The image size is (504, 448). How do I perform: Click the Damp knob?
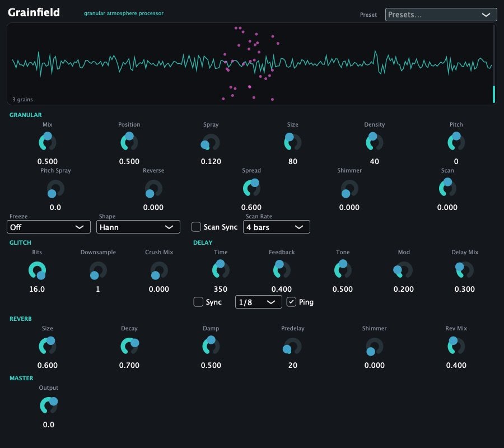tap(211, 346)
